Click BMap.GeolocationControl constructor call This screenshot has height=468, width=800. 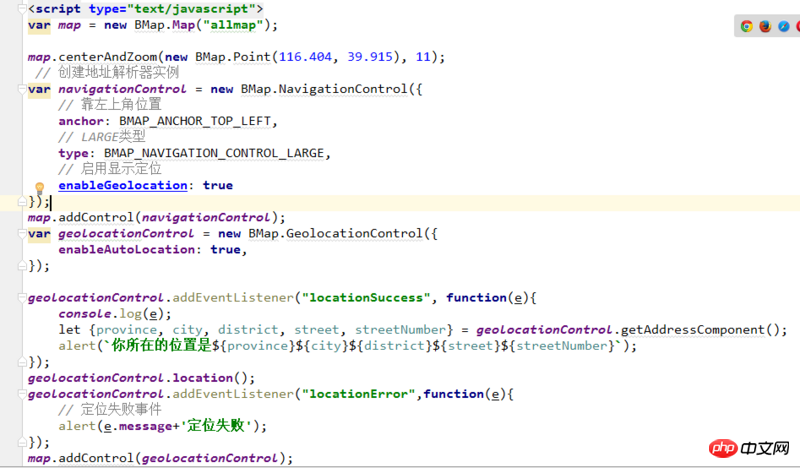pyautogui.click(x=336, y=234)
